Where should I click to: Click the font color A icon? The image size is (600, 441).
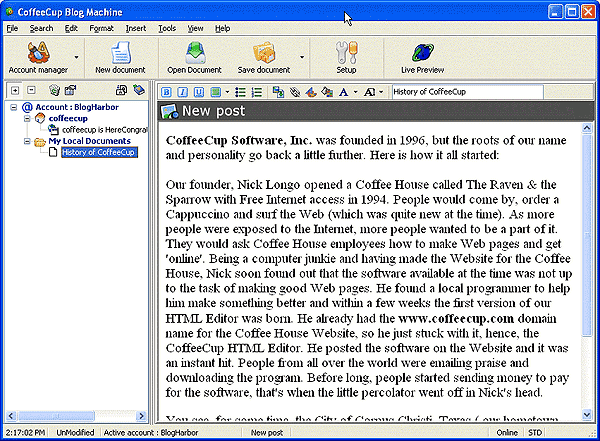point(344,92)
